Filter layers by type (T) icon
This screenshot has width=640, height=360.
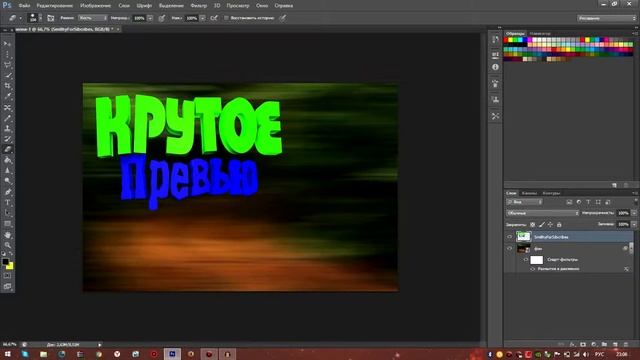(x=588, y=202)
